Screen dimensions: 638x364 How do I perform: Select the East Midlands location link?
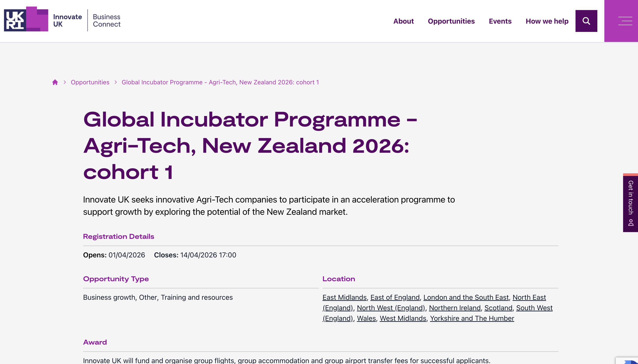(344, 297)
